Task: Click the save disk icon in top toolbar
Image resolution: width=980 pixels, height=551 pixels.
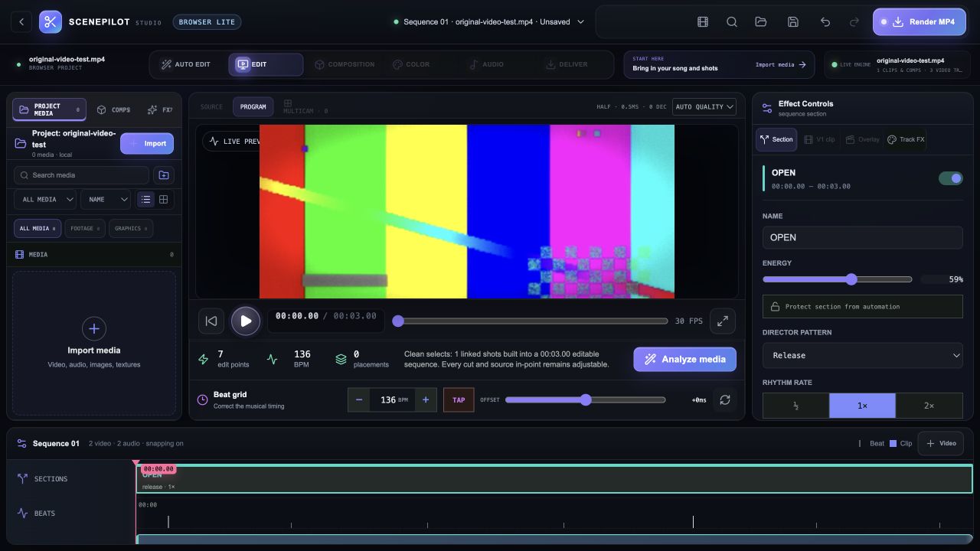Action: (x=793, y=22)
